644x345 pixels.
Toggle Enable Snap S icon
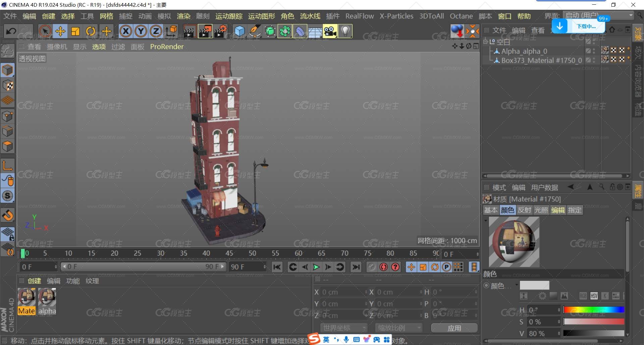coord(8,196)
